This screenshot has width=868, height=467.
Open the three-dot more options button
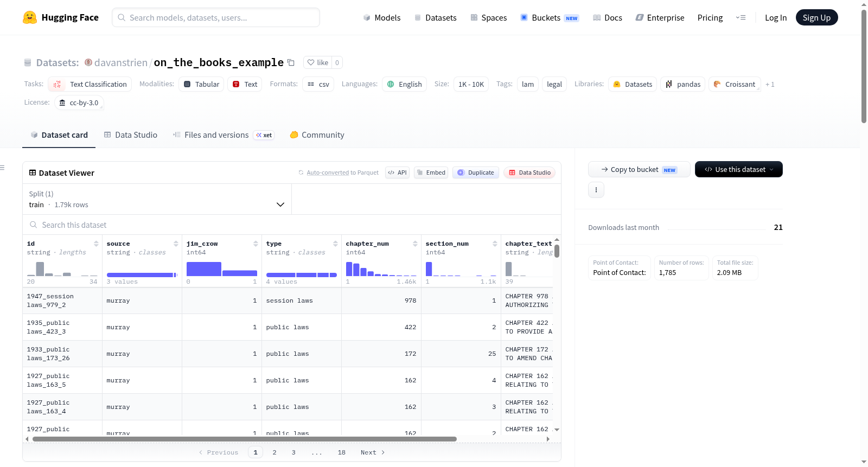point(596,190)
